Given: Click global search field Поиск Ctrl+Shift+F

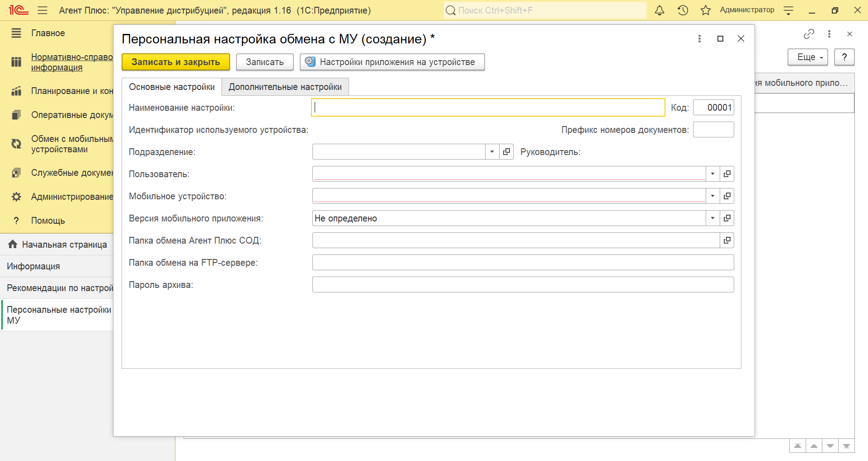Looking at the screenshot, I should pyautogui.click(x=545, y=10).
